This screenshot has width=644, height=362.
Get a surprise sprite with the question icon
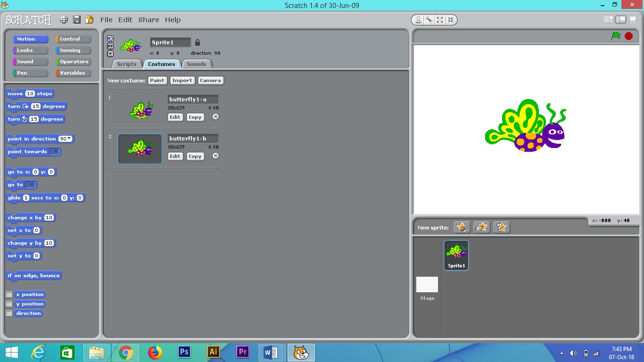tap(501, 227)
